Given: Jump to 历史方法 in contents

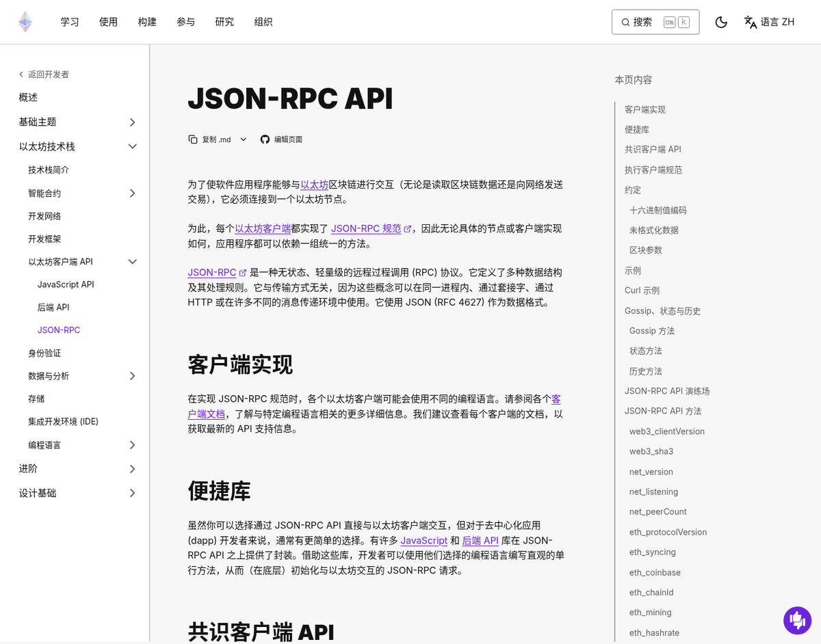Looking at the screenshot, I should 646,371.
